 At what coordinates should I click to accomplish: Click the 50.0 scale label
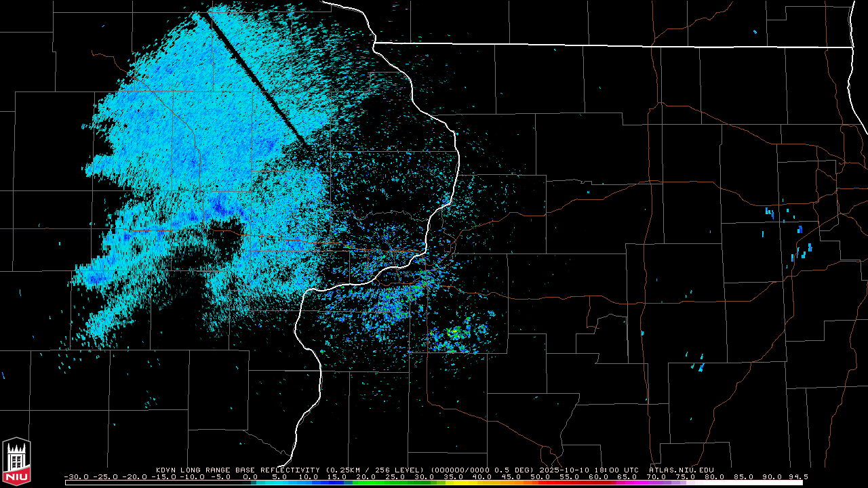[540, 477]
